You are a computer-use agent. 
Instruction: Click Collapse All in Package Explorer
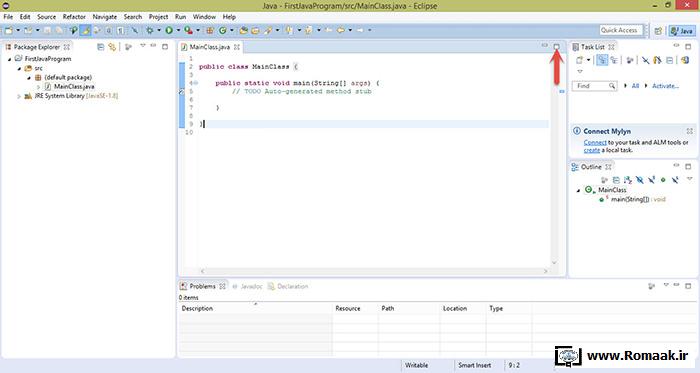tap(100, 46)
